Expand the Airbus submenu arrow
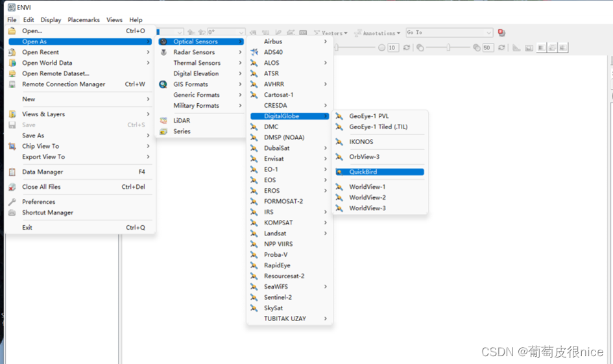613x364 pixels. [326, 42]
